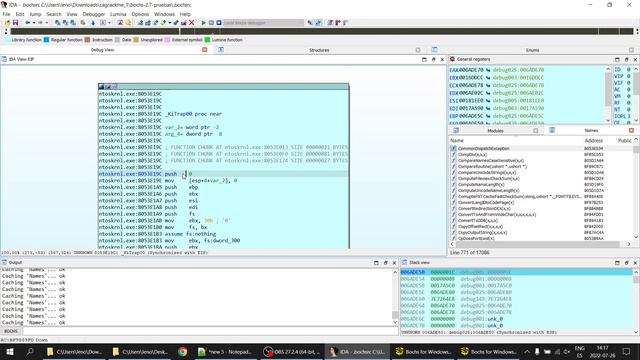The height and width of the screenshot is (360, 640).
Task: Click Library function legend color swatch
Action: 7,40
